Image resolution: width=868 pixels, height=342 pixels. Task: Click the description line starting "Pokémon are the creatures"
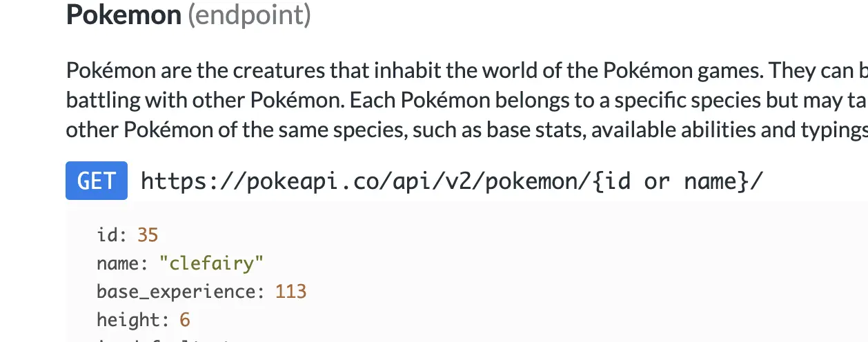click(x=414, y=70)
